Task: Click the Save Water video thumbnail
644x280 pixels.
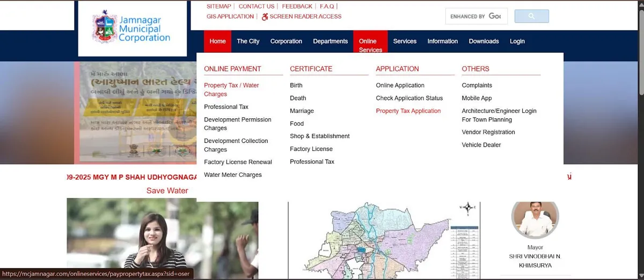Action: coord(162,240)
